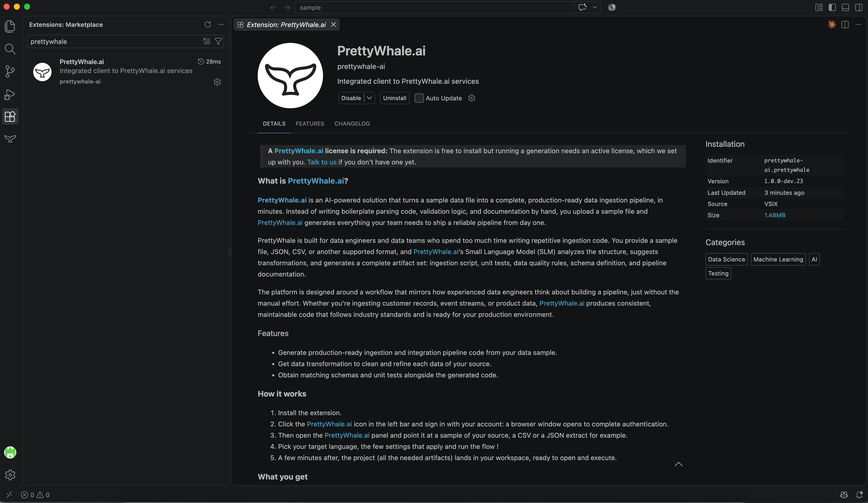Screen dimensions: 868x503
Task: Open the Source Control view
Action: (10, 71)
